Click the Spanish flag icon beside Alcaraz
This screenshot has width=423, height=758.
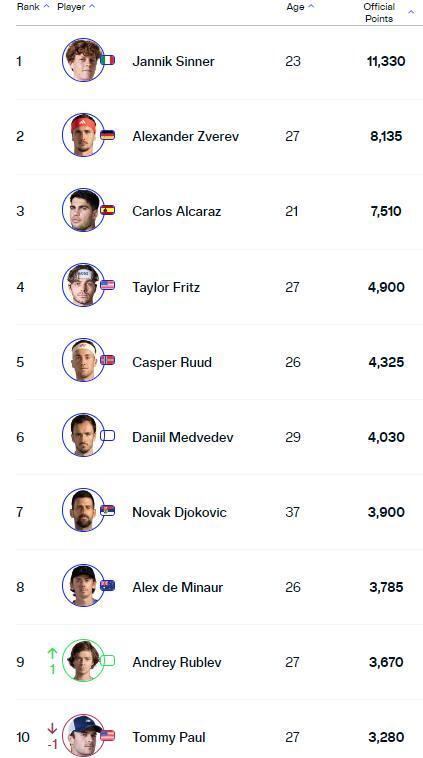click(107, 210)
